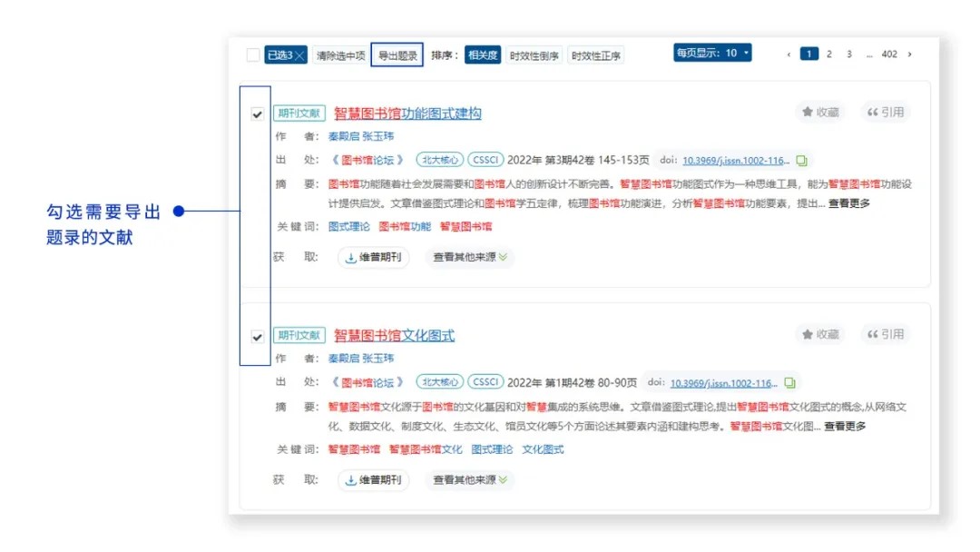Screen dimensions: 980x552
Task: Click the 导出题录 button
Action: pos(397,55)
